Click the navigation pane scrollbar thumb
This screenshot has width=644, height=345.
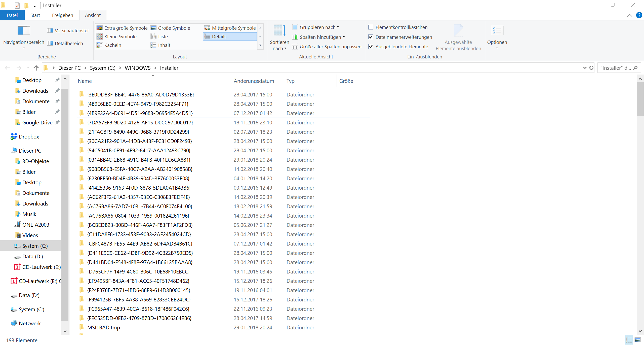(65, 204)
